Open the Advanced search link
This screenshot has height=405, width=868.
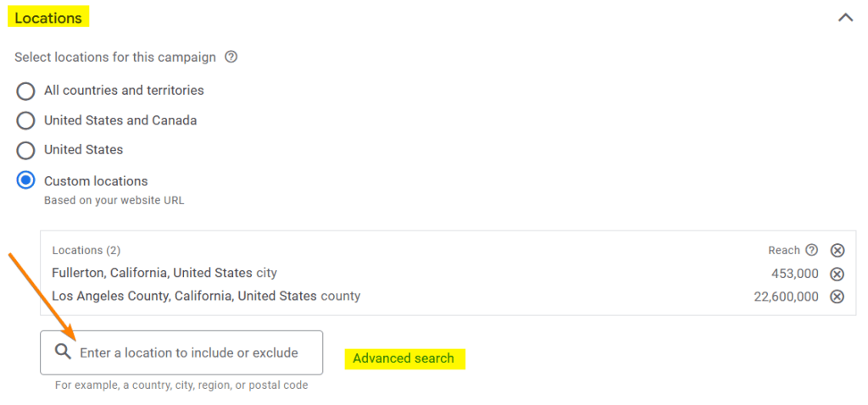click(403, 358)
